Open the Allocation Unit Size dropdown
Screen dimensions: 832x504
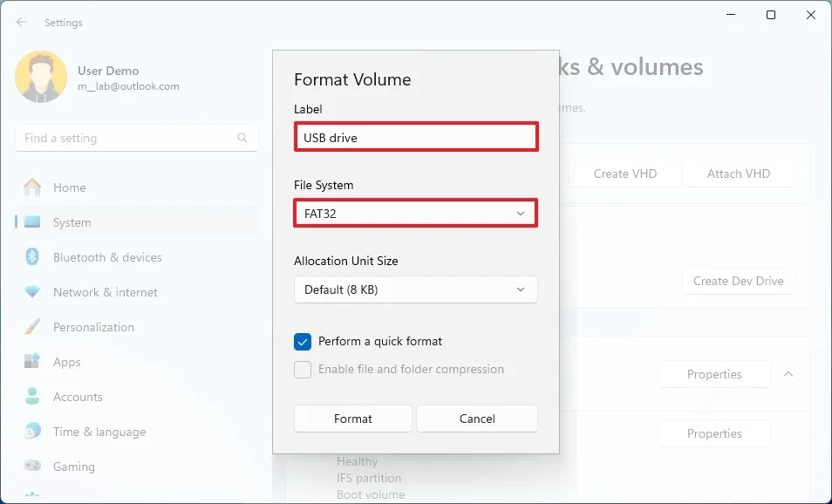pyautogui.click(x=415, y=289)
